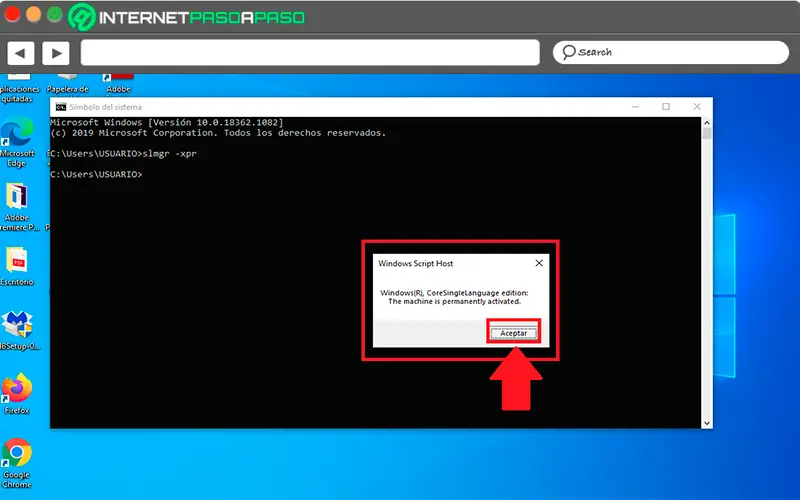Close the Windows Script Host dialog
The height and width of the screenshot is (500, 800).
click(539, 263)
